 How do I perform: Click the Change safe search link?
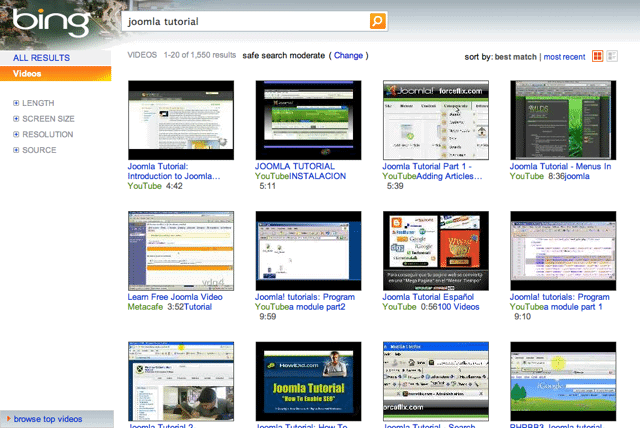tap(348, 55)
